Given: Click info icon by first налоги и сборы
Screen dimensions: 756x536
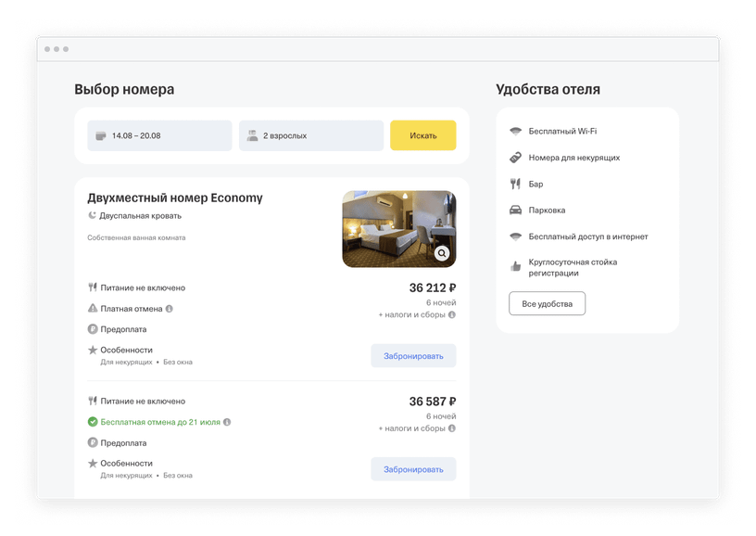Looking at the screenshot, I should click(x=452, y=314).
